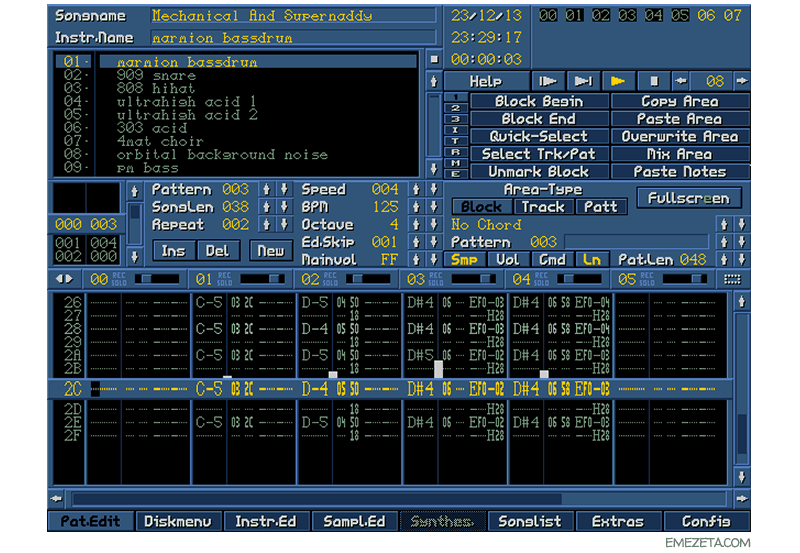Image resolution: width=800 pixels, height=553 pixels.
Task: Increase Octave value up arrow
Action: pyautogui.click(x=416, y=224)
